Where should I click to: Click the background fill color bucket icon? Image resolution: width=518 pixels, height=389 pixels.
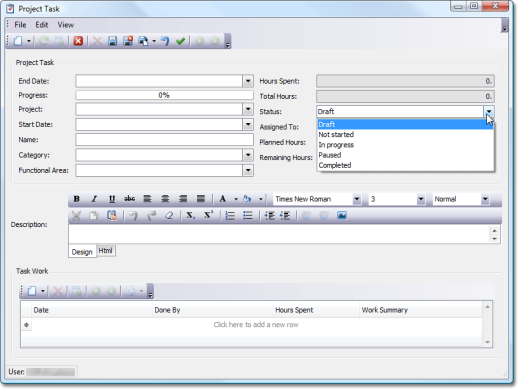(x=247, y=199)
